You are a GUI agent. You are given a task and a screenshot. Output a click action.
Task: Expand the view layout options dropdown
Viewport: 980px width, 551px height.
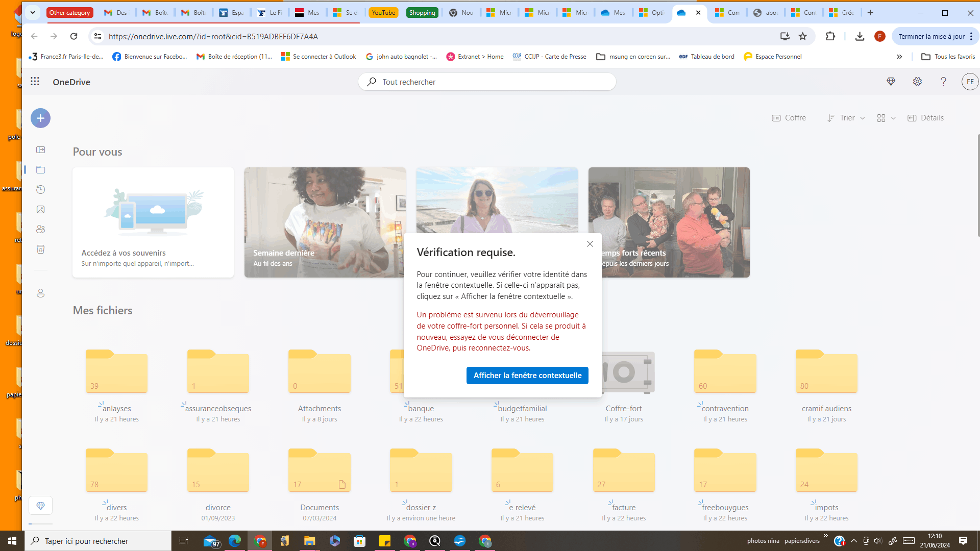pos(886,118)
